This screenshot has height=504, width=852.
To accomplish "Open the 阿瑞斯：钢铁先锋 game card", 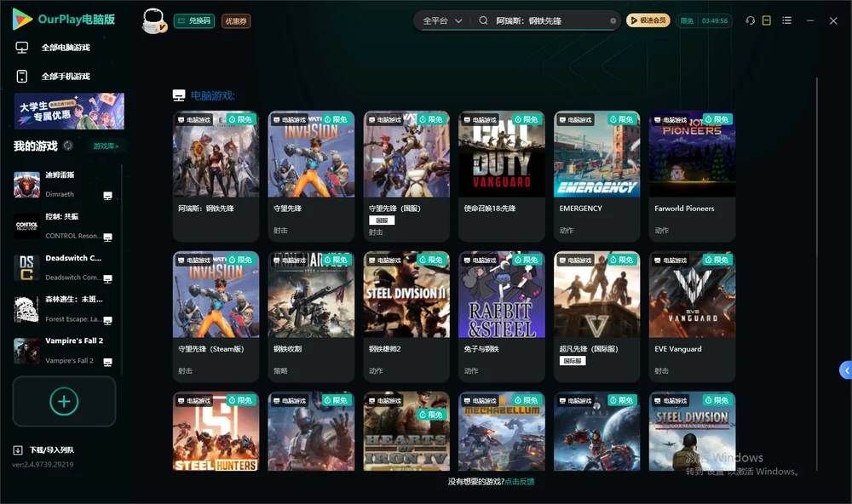I will coord(216,176).
